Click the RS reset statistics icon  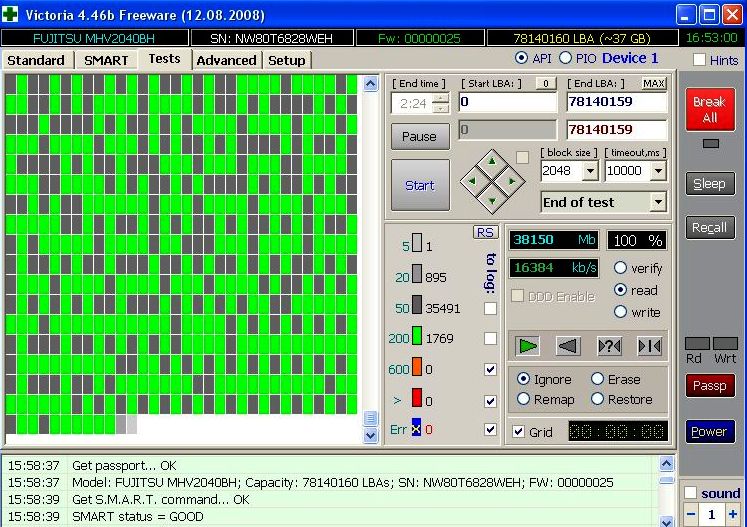pos(485,232)
